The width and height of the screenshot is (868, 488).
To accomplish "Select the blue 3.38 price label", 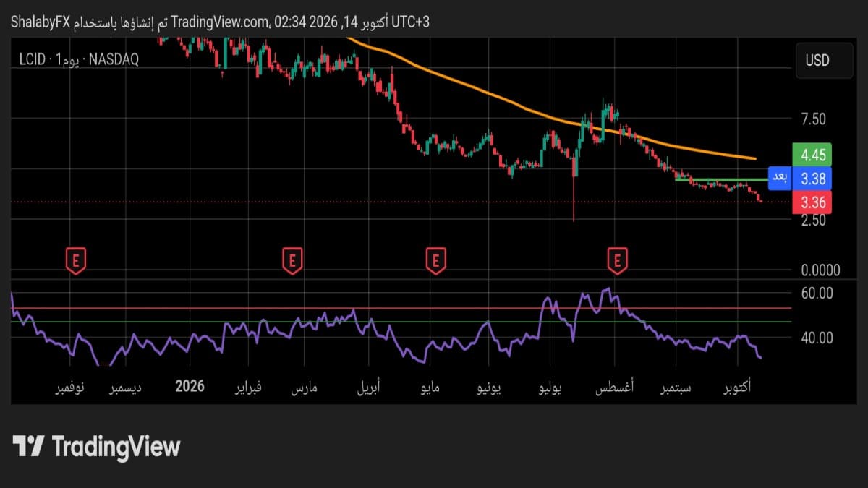I will [812, 178].
